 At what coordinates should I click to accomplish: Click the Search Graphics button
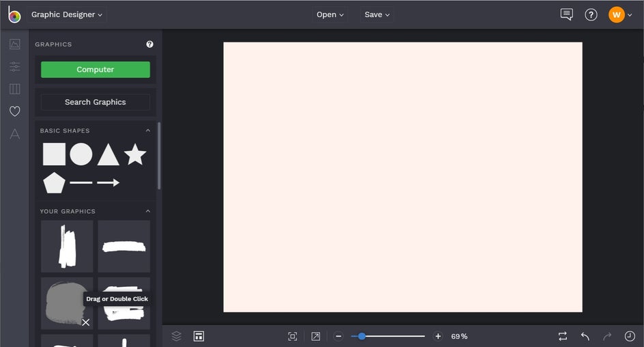click(96, 102)
